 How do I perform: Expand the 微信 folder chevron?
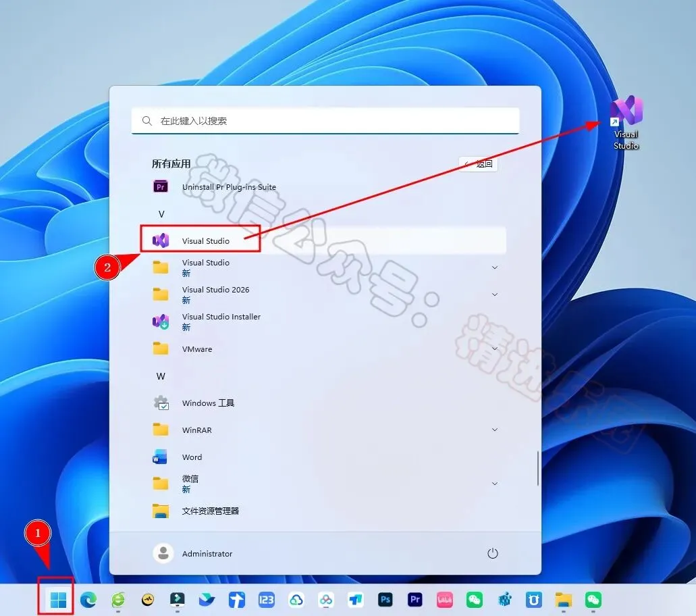495,484
